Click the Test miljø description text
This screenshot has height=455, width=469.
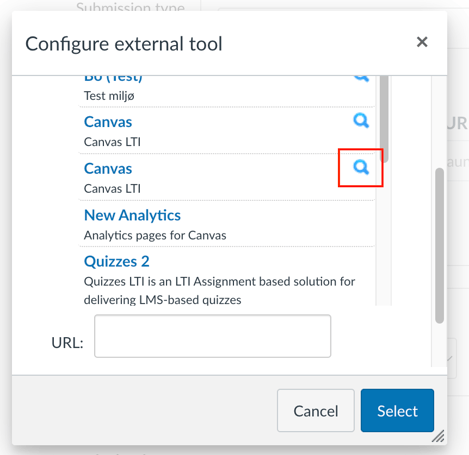point(109,96)
